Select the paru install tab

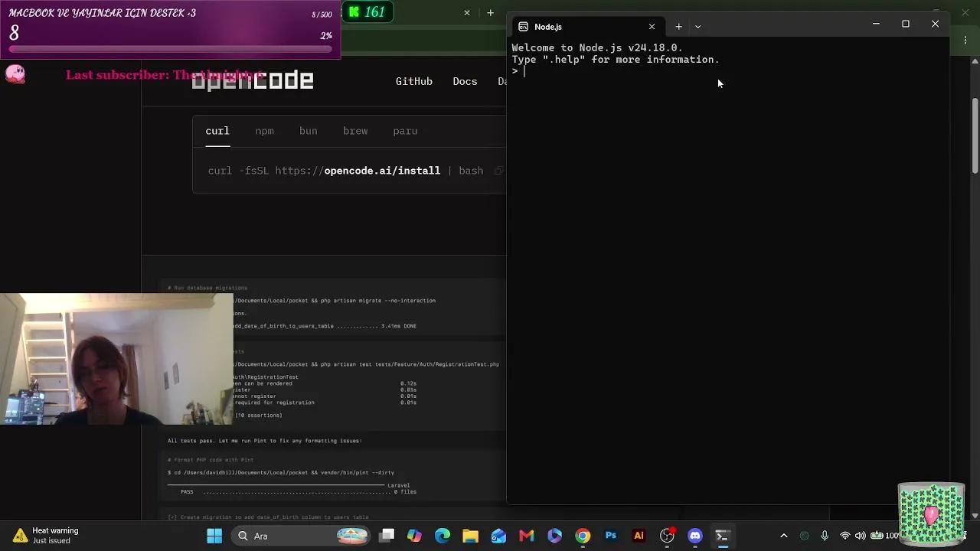[405, 131]
